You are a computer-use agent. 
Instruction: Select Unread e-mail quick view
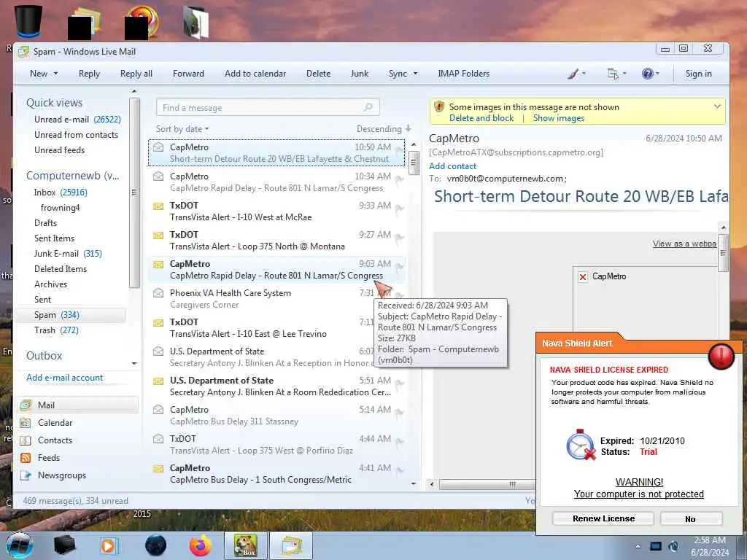[x=77, y=120]
